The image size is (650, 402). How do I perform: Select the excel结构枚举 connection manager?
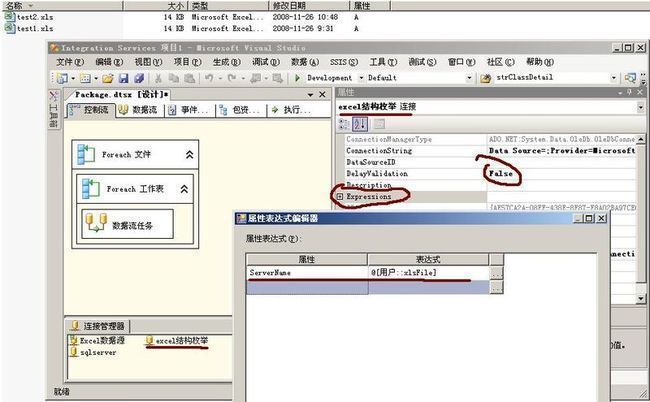[x=177, y=341]
